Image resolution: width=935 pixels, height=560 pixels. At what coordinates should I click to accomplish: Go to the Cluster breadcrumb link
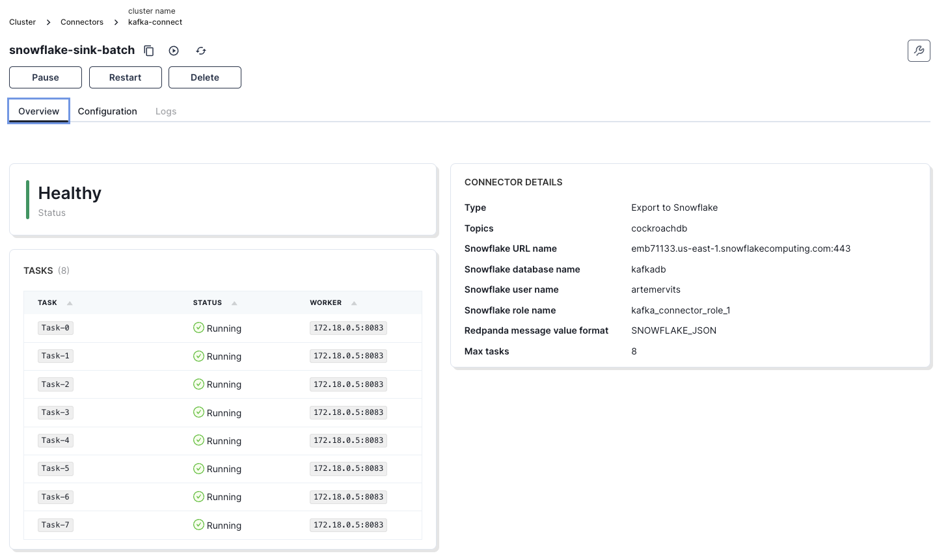22,22
